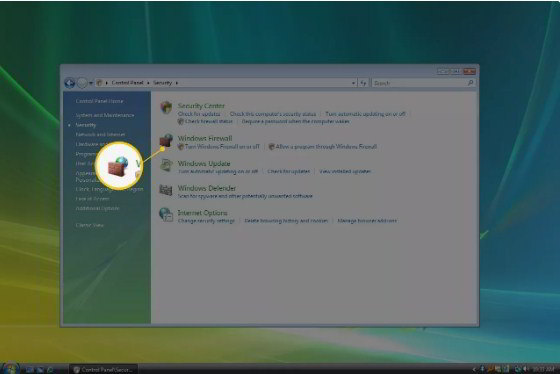Click the taskbar clock

(x=543, y=369)
